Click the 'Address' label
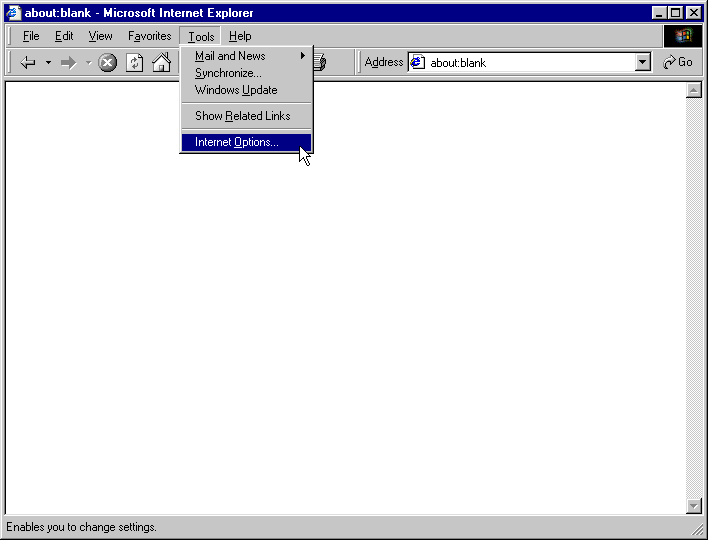The width and height of the screenshot is (708, 540). click(x=383, y=62)
